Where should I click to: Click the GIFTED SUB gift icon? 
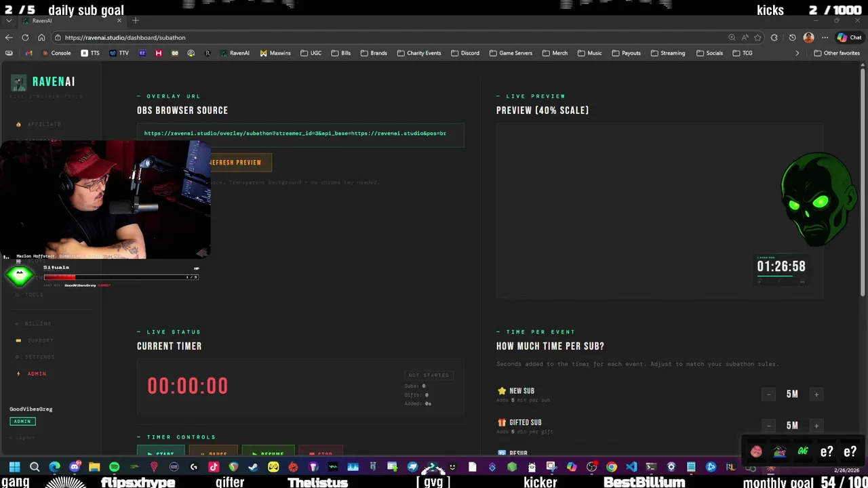(x=502, y=422)
